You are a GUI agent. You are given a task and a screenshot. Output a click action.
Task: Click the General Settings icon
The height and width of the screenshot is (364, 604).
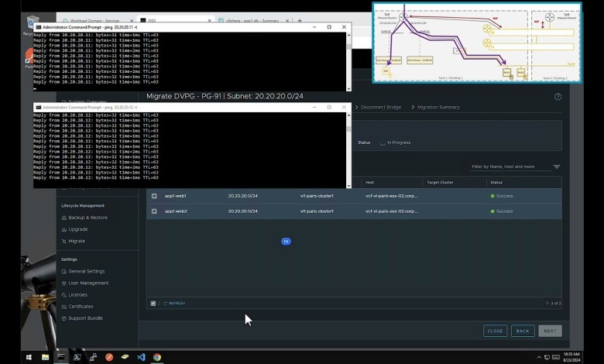coord(64,272)
